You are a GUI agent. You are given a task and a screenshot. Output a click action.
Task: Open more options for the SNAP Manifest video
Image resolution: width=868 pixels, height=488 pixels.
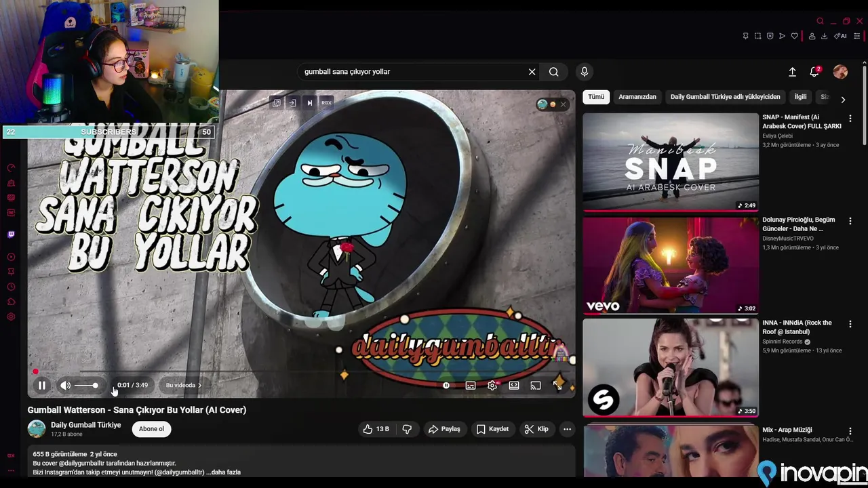point(850,119)
